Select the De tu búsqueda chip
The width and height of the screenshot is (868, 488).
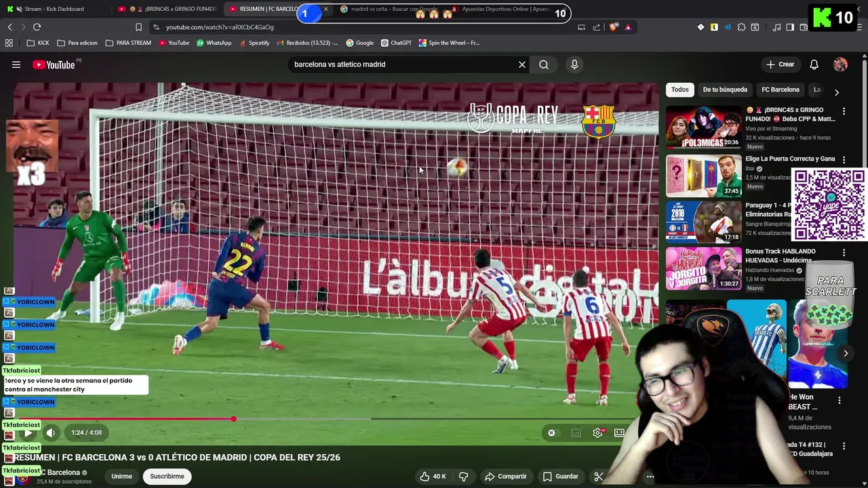[725, 89]
